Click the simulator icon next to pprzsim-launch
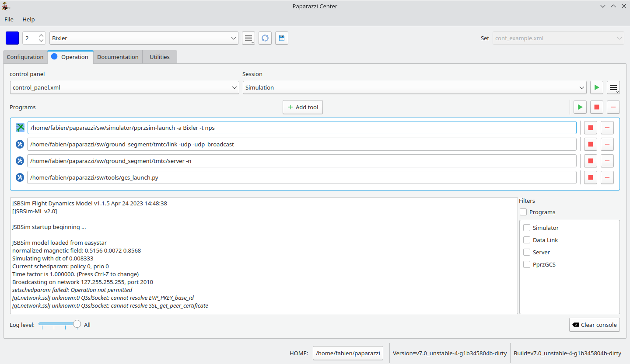The width and height of the screenshot is (630, 364). tap(20, 128)
